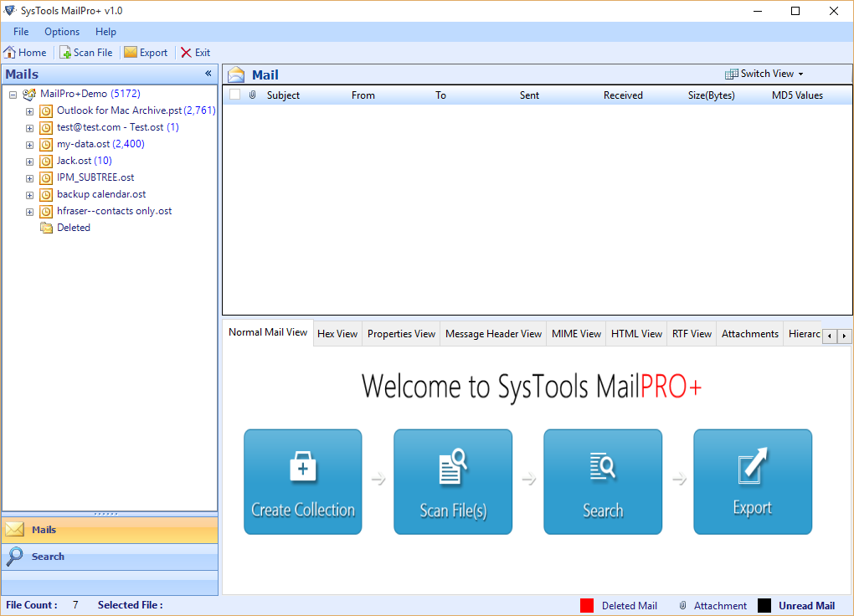Click the Export tile on welcome screen

pos(753,481)
